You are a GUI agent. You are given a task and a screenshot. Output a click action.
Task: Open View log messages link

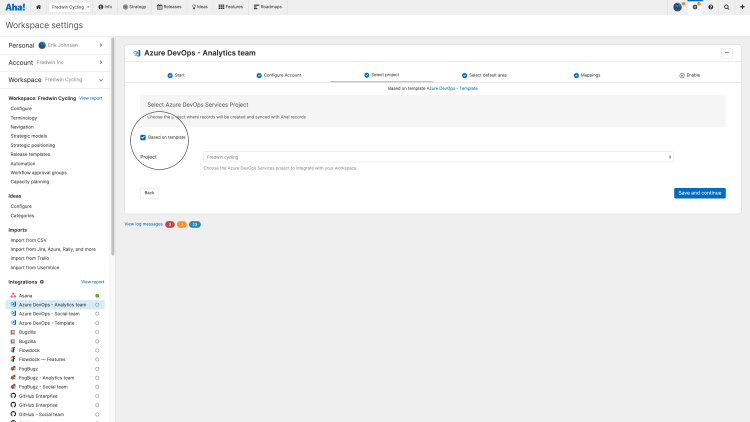(x=143, y=224)
